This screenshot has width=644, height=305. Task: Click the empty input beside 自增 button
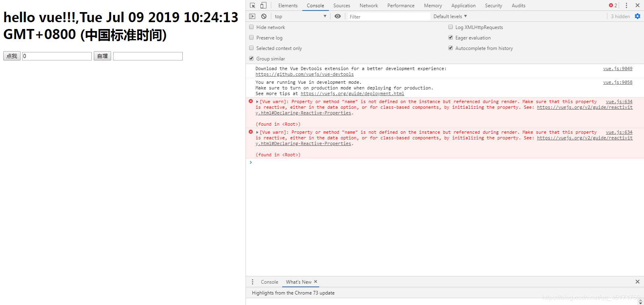click(x=148, y=56)
